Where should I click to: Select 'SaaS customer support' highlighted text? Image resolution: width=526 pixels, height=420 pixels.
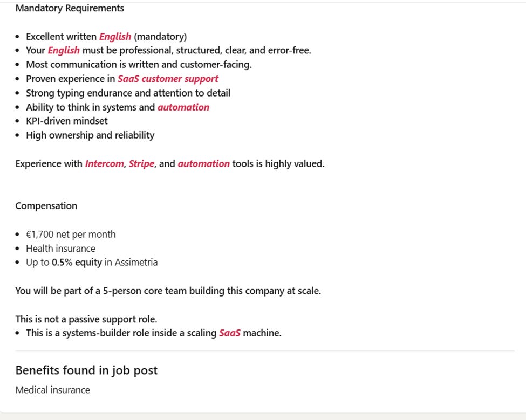click(168, 79)
